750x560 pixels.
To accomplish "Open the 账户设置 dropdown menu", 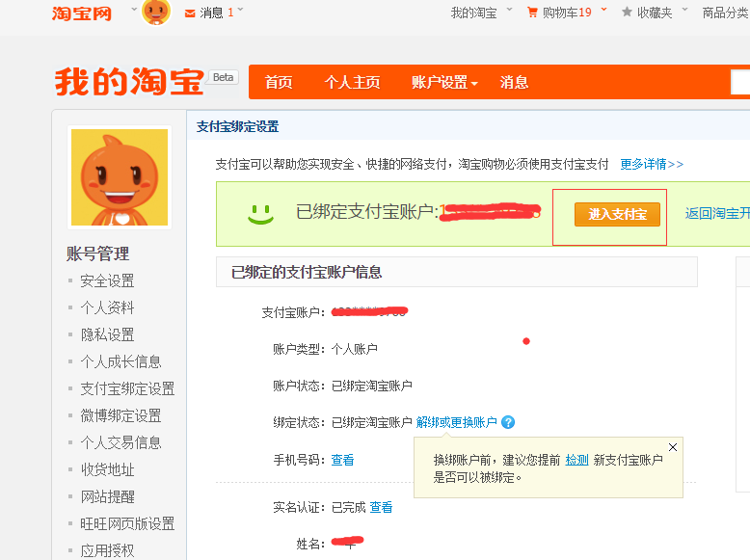I will click(x=444, y=82).
